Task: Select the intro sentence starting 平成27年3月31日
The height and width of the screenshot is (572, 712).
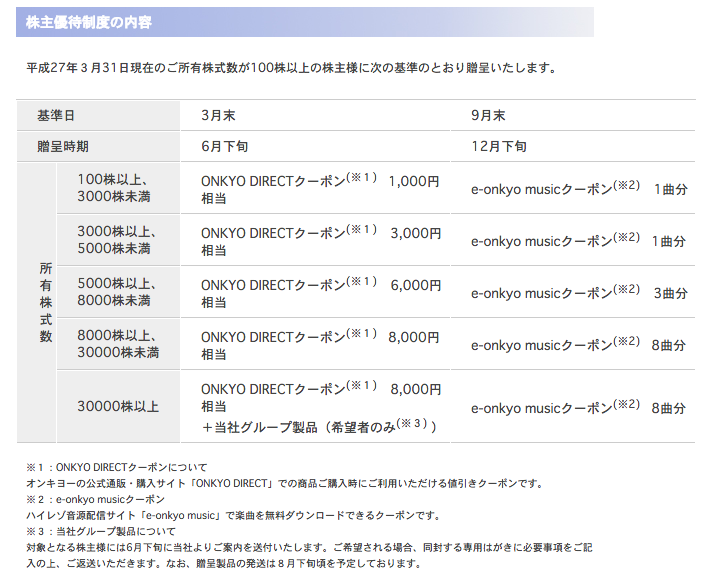Action: pos(291,68)
